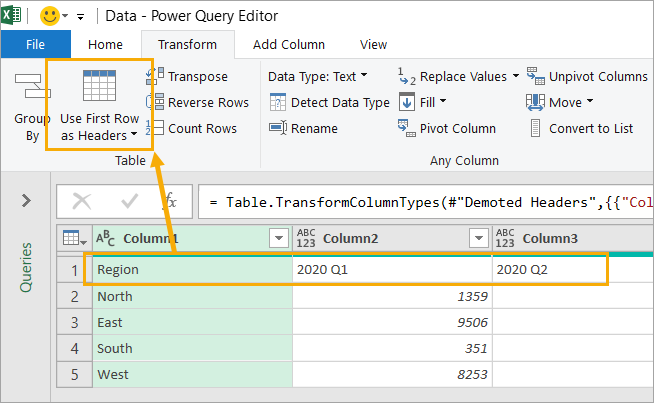Switch to the View tab
This screenshot has width=654, height=403.
[373, 44]
